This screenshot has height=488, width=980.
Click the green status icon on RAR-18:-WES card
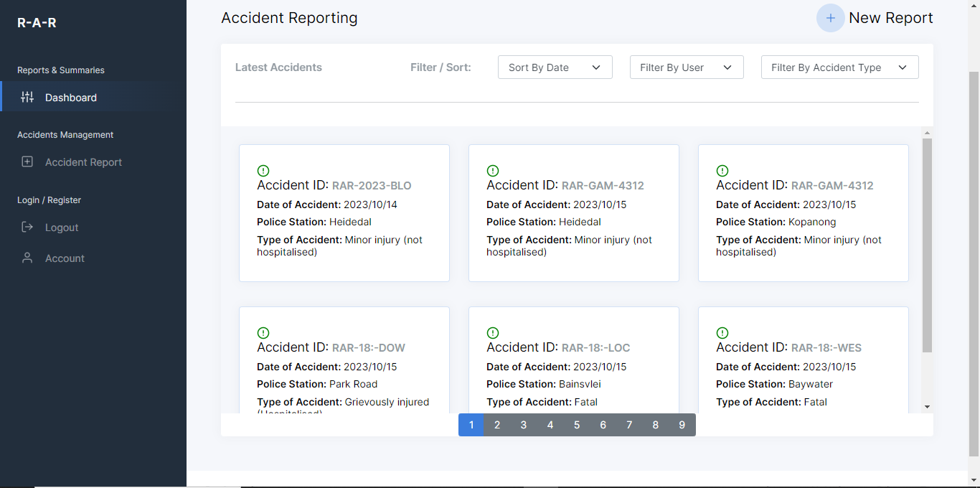722,333
